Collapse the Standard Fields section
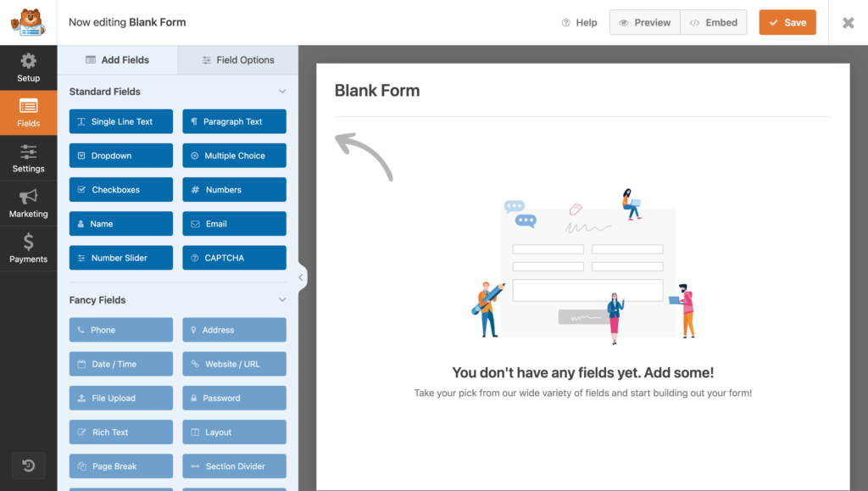The image size is (868, 491). [284, 91]
